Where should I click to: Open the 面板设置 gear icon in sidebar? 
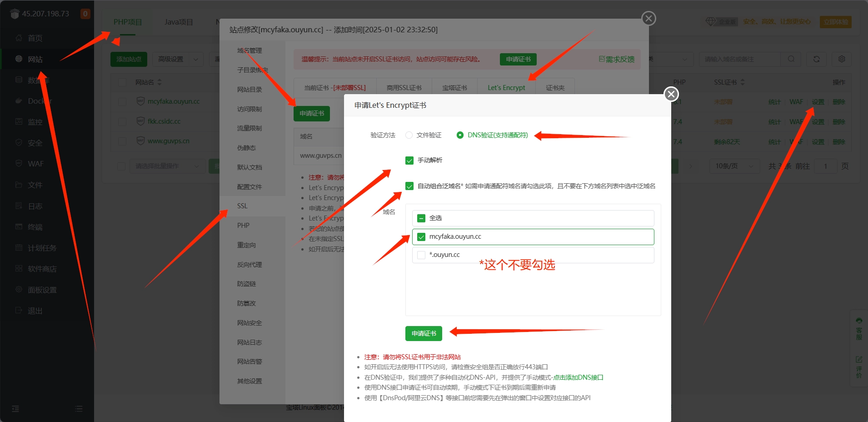pos(19,289)
